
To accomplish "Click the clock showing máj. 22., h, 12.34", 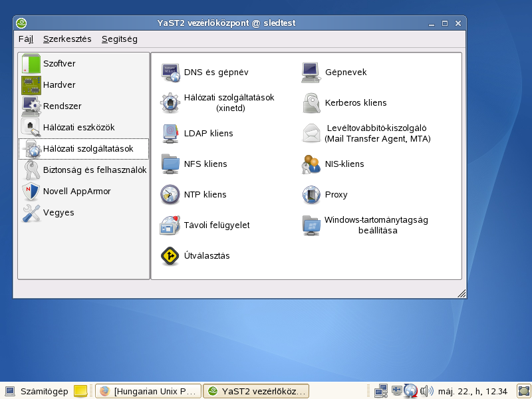I will coord(473,391).
